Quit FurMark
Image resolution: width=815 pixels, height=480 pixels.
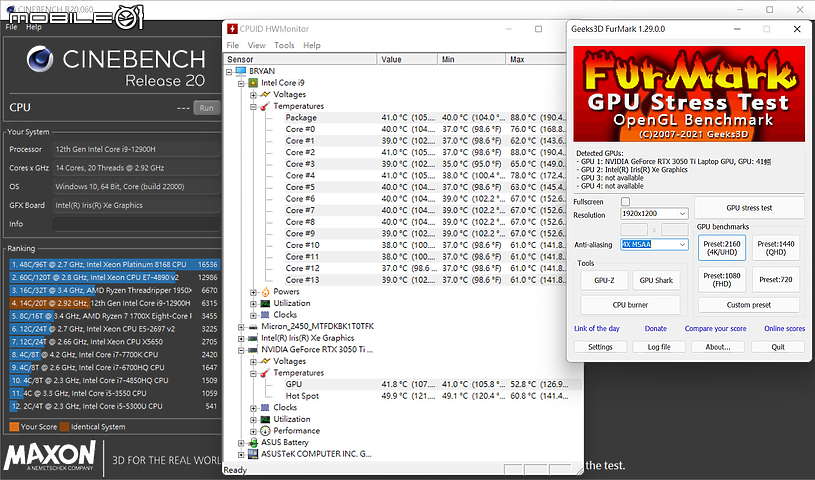[x=778, y=347]
